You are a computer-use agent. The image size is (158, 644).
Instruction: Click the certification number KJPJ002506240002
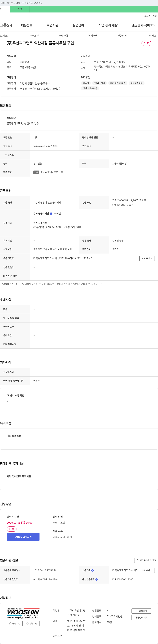click(x=123, y=579)
